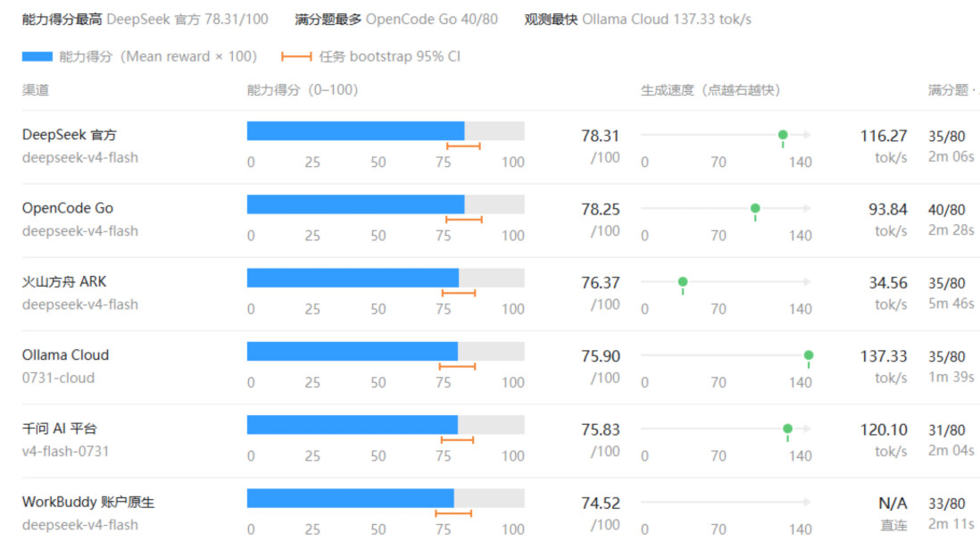Click the 40/80 perfect count in OpenCode Go row
The width and height of the screenshot is (980, 550).
[946, 210]
